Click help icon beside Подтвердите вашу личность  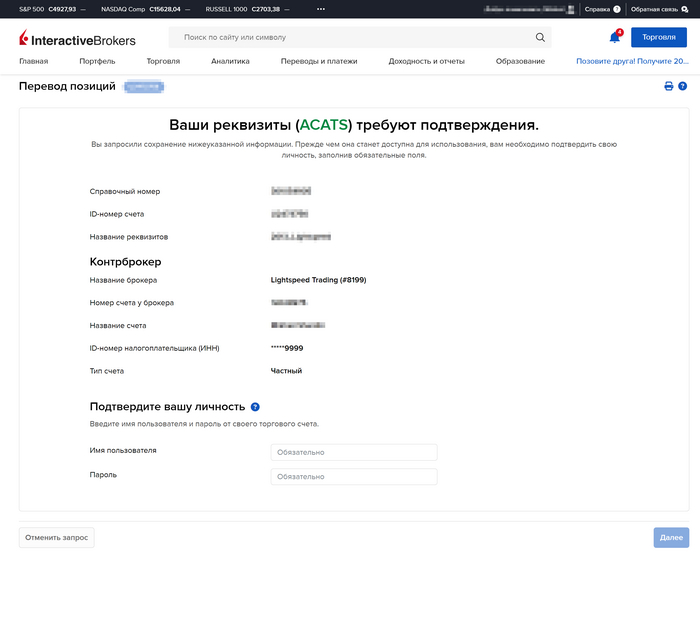click(x=255, y=407)
